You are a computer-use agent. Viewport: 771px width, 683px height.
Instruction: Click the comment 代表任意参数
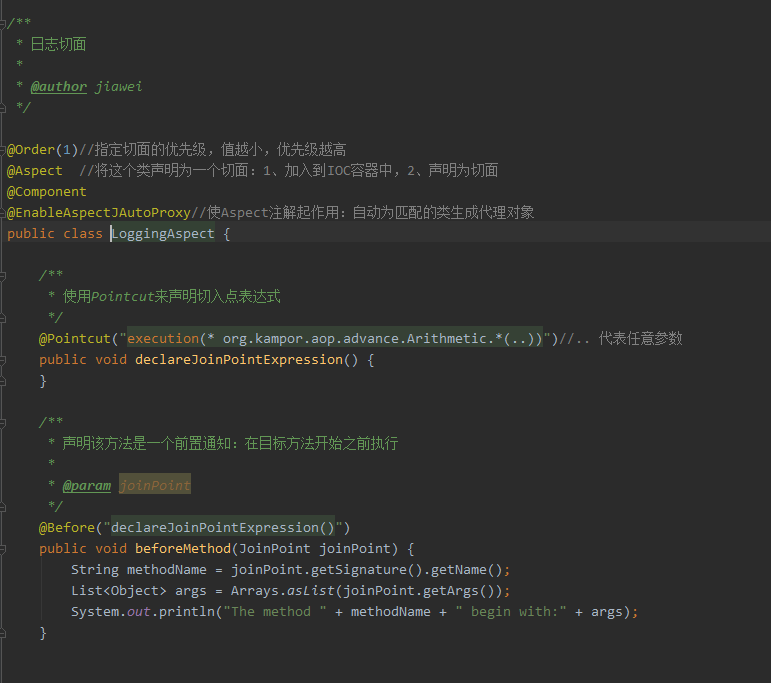click(x=641, y=338)
